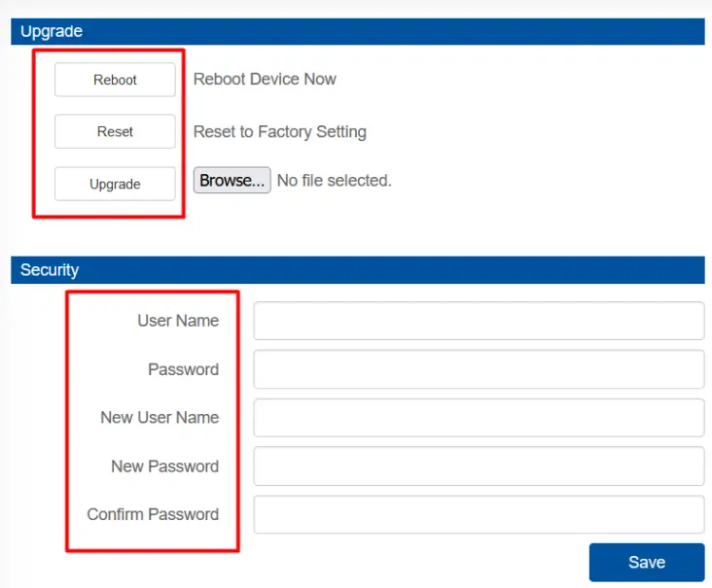Click the 'No file selected.' text

pyautogui.click(x=334, y=181)
